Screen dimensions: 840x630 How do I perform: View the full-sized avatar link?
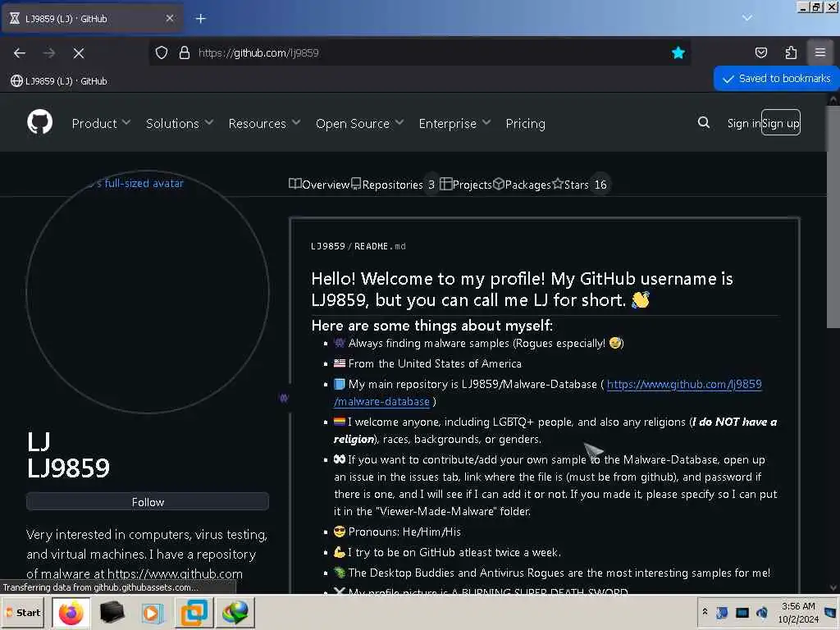(140, 183)
